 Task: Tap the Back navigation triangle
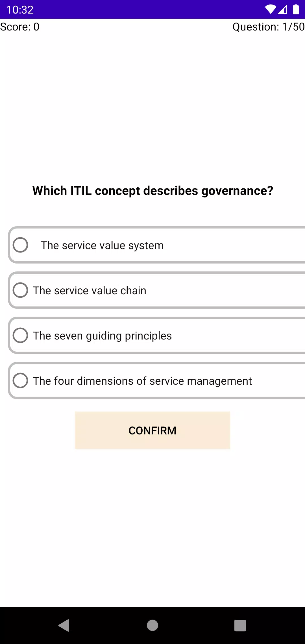tap(64, 625)
